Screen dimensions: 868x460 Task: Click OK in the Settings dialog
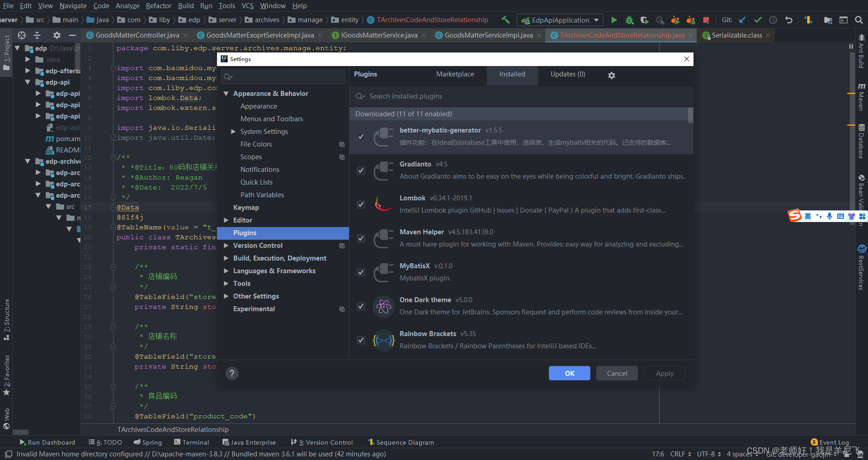(570, 373)
